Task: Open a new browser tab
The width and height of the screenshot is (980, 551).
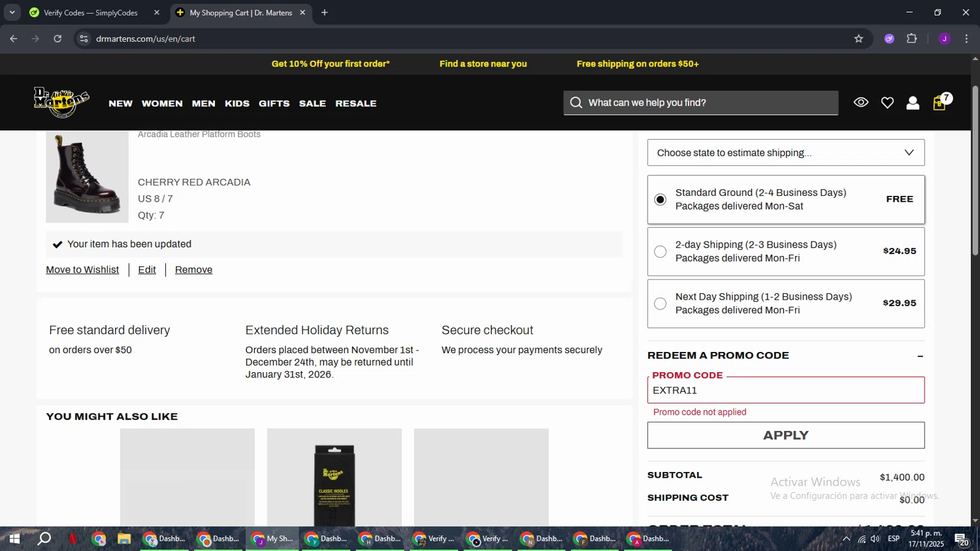Action: coord(325,12)
